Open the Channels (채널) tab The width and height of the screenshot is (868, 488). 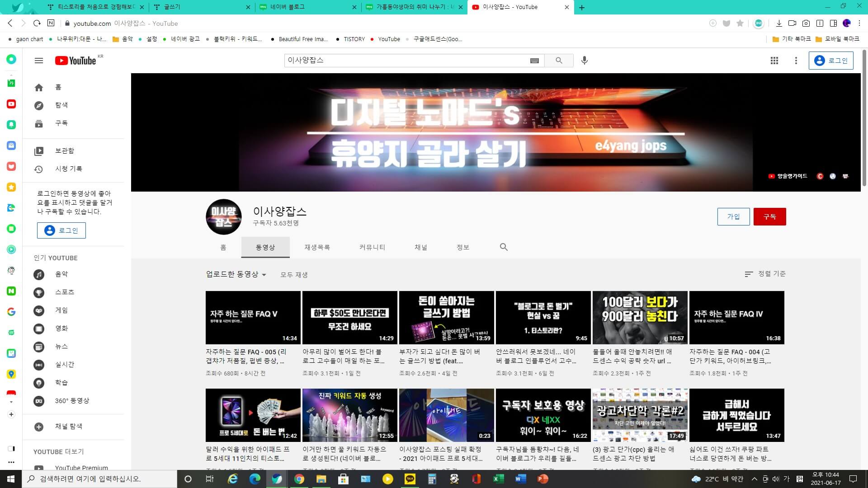pos(421,247)
